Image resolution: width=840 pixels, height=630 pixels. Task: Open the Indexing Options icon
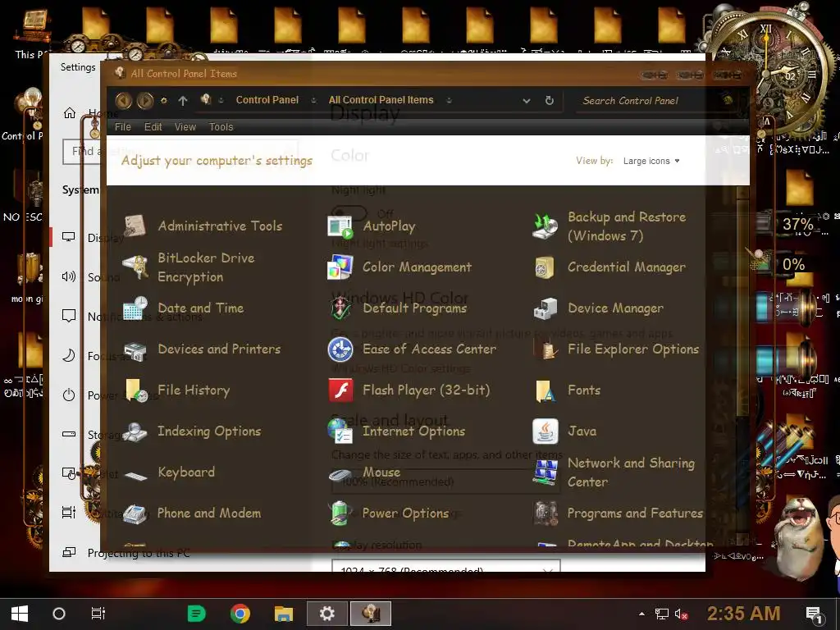click(x=135, y=431)
